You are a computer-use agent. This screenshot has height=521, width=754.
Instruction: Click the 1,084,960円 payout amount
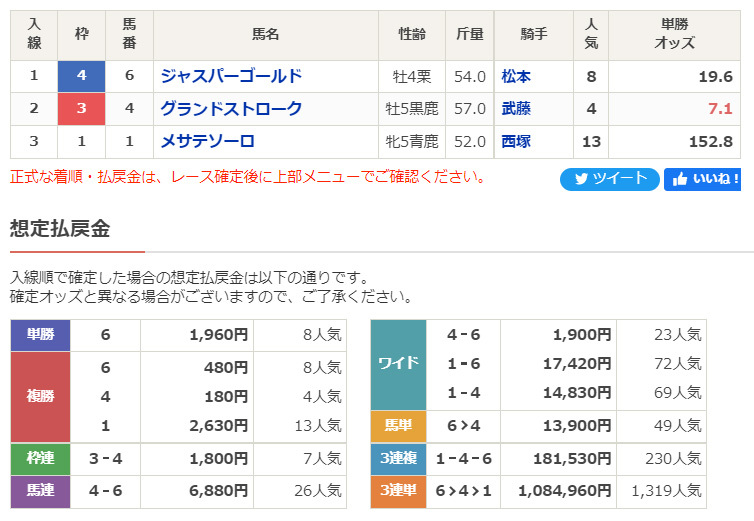click(x=565, y=491)
